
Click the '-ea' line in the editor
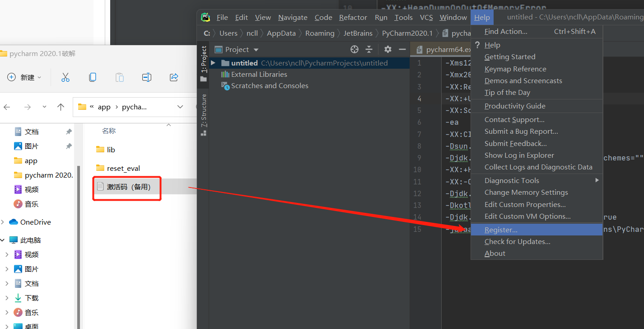(x=452, y=122)
